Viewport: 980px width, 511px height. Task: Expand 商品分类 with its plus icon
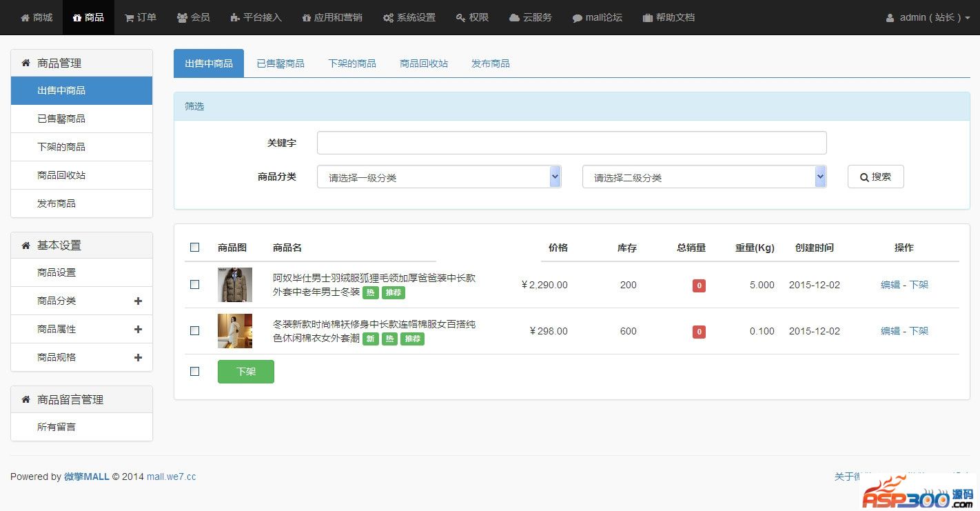point(138,301)
